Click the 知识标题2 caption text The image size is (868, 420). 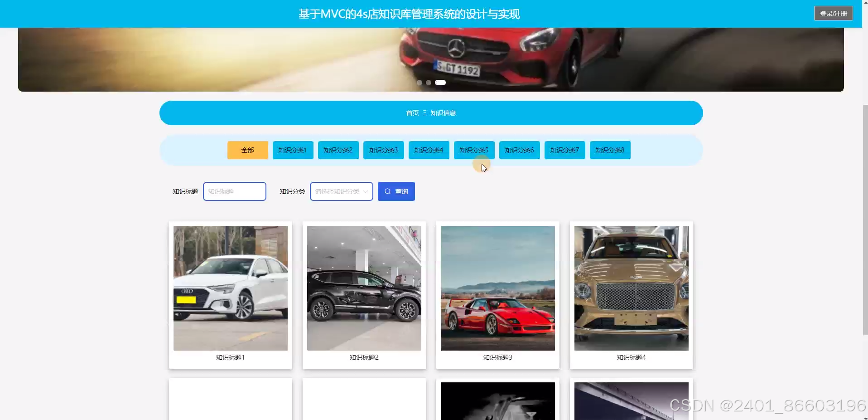[x=364, y=357]
